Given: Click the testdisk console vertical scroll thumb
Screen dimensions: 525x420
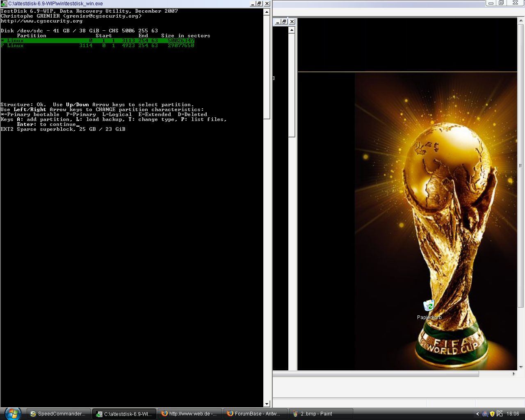Looking at the screenshot, I should click(267, 67).
